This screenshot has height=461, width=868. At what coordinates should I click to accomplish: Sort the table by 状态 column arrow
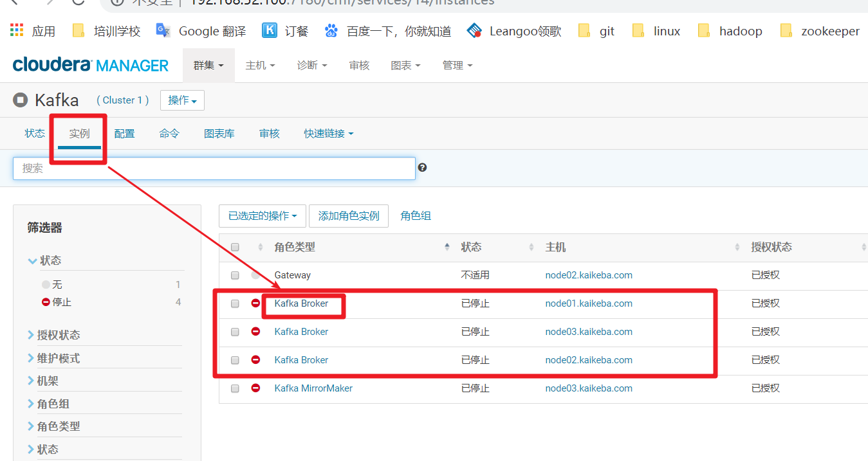tap(531, 247)
